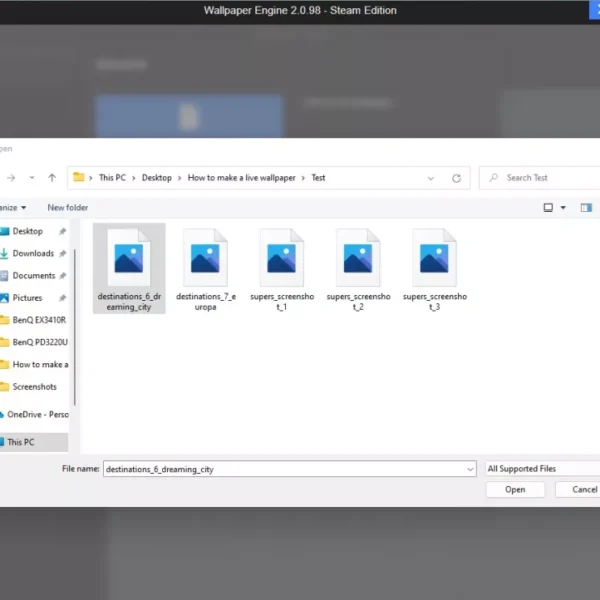Click the New folder command
The height and width of the screenshot is (600, 600).
point(68,207)
